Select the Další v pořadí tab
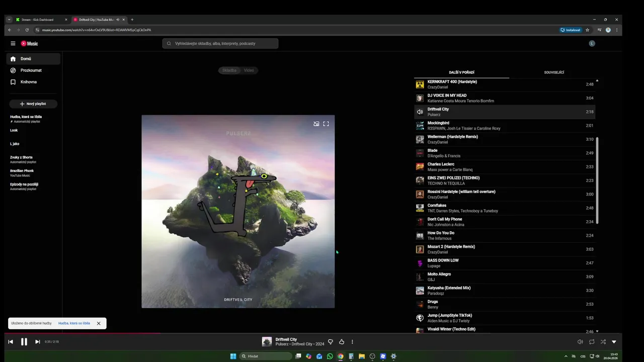This screenshot has height=362, width=644. 461,72
